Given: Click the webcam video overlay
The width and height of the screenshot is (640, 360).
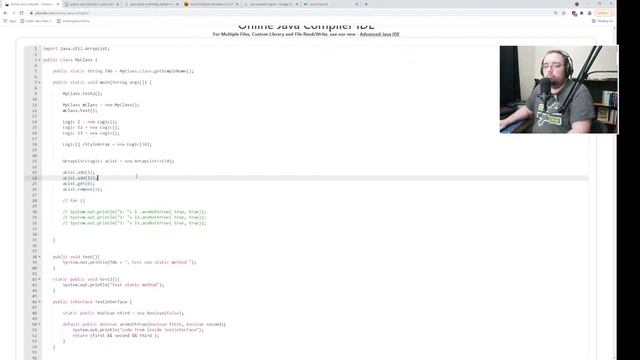Looking at the screenshot, I should (x=559, y=89).
